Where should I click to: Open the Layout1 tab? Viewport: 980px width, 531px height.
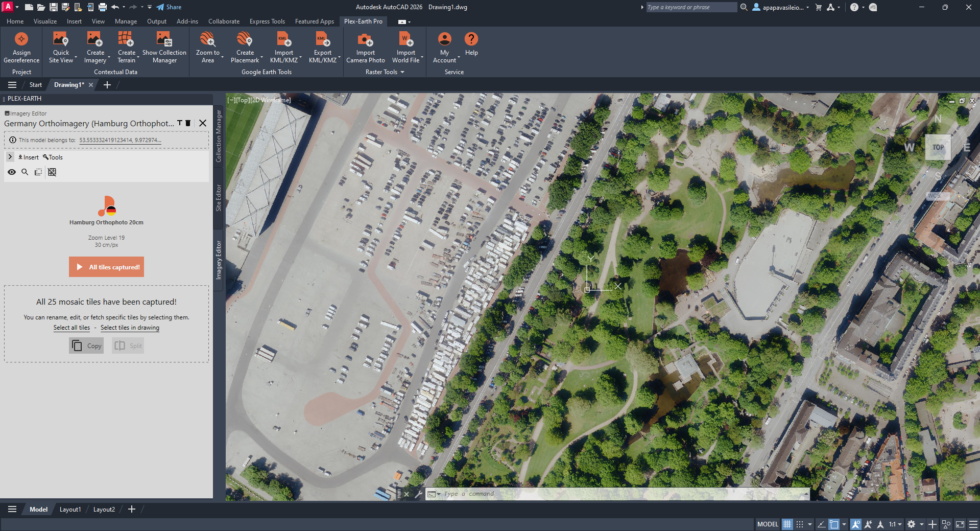(70, 509)
